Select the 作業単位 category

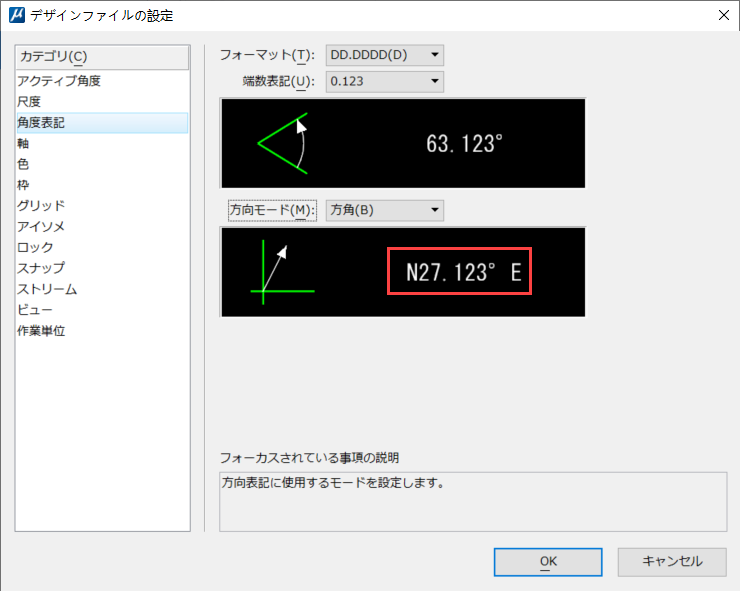point(102,330)
